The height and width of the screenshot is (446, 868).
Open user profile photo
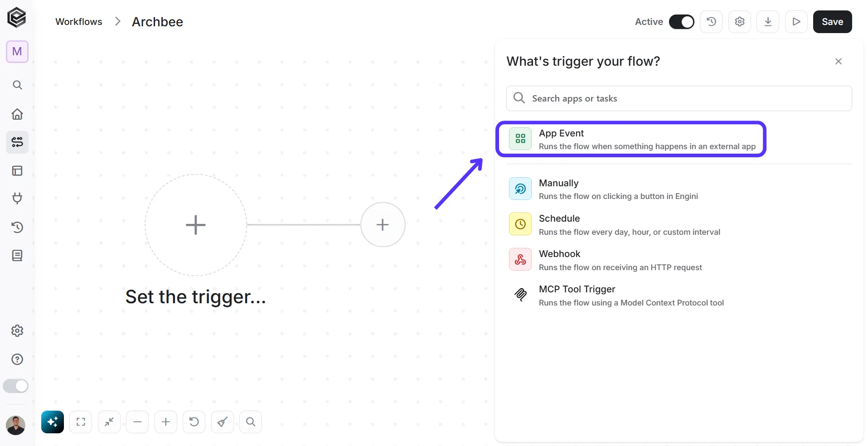tap(16, 425)
